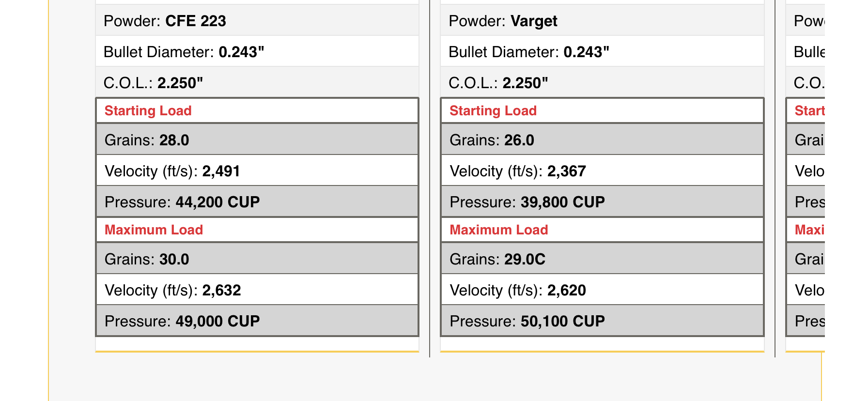Click the Grains 29.0C maximum row
This screenshot has width=868, height=401.
coord(602,259)
